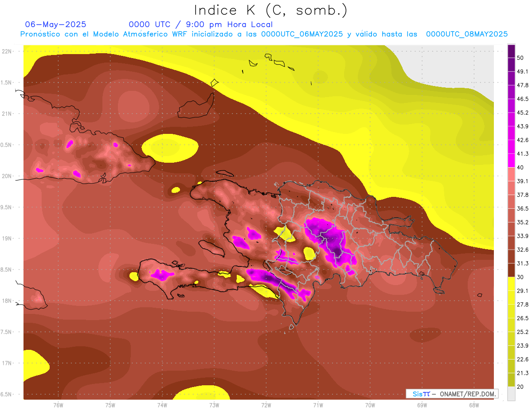Click the '70W' longitude label
Viewport: 532px width, 411px height.
(370, 405)
